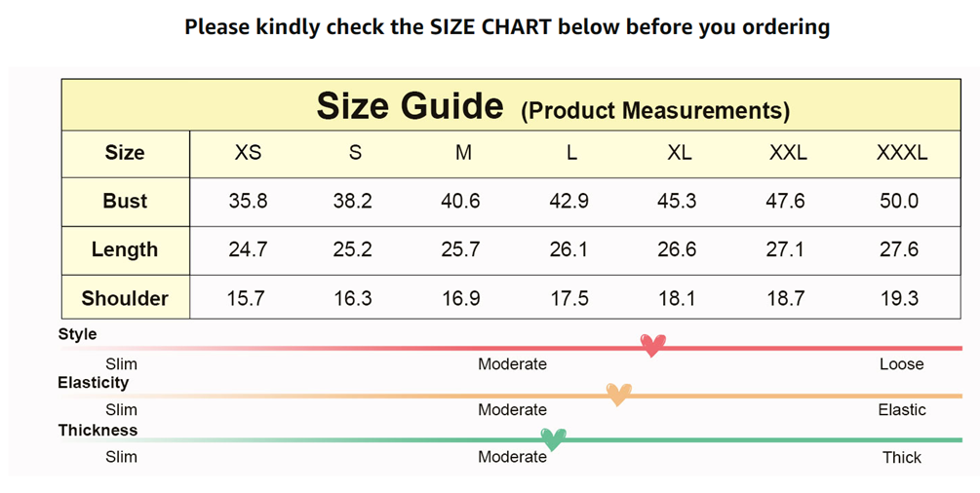980x493 pixels.
Task: Click the Length row label
Action: pos(125,249)
